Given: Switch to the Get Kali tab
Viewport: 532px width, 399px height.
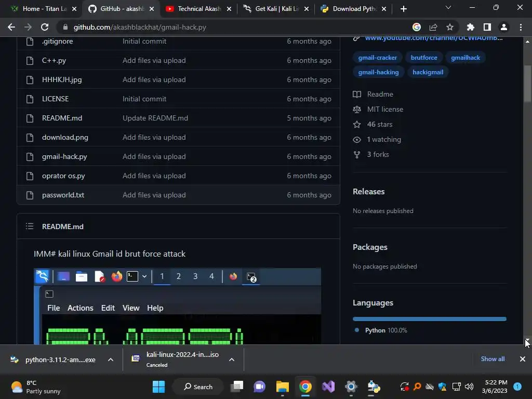Looking at the screenshot, I should click(x=276, y=9).
